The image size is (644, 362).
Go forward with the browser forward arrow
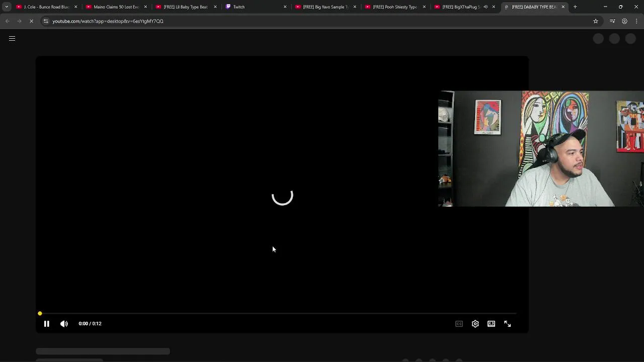[19, 21]
